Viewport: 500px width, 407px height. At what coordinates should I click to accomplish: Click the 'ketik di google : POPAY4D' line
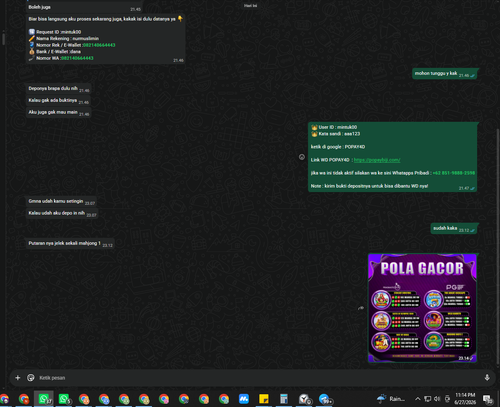pos(338,147)
